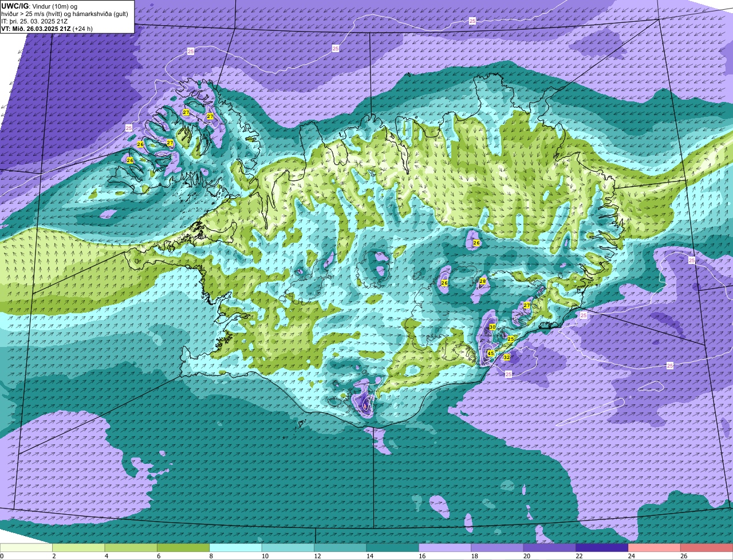
Task: Click the legend scale number 0
Action: point(2,556)
